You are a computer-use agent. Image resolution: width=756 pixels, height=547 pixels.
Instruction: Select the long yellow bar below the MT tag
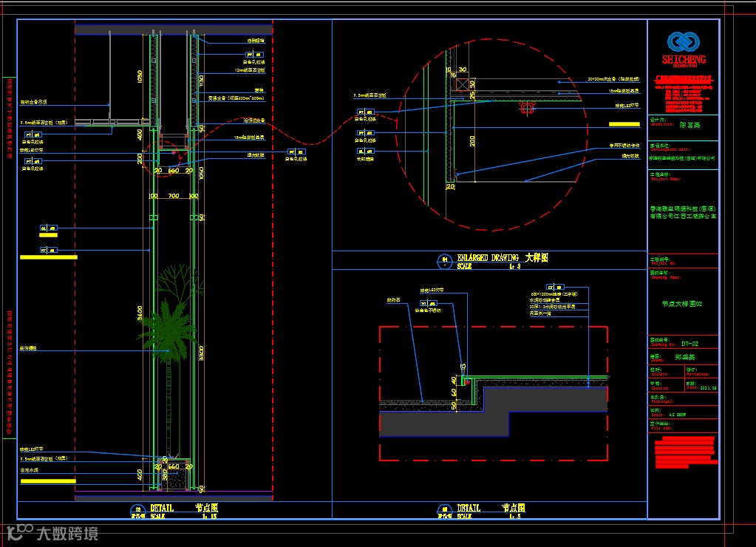click(x=48, y=257)
